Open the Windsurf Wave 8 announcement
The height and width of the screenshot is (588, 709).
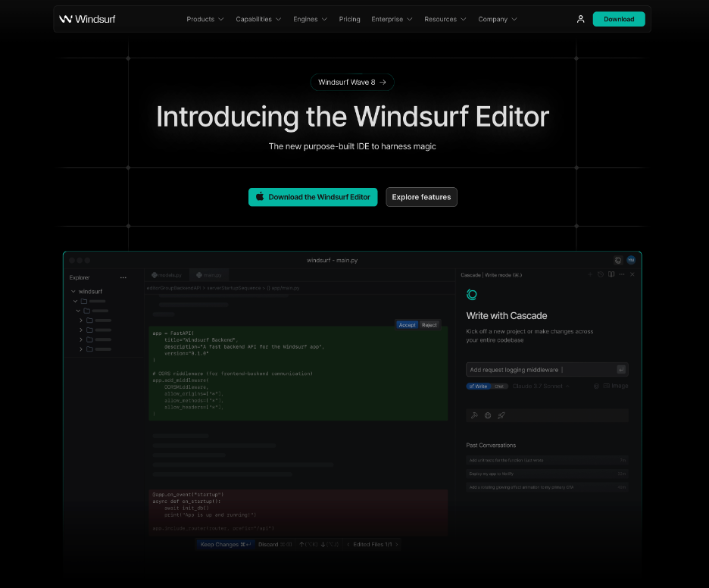[351, 82]
